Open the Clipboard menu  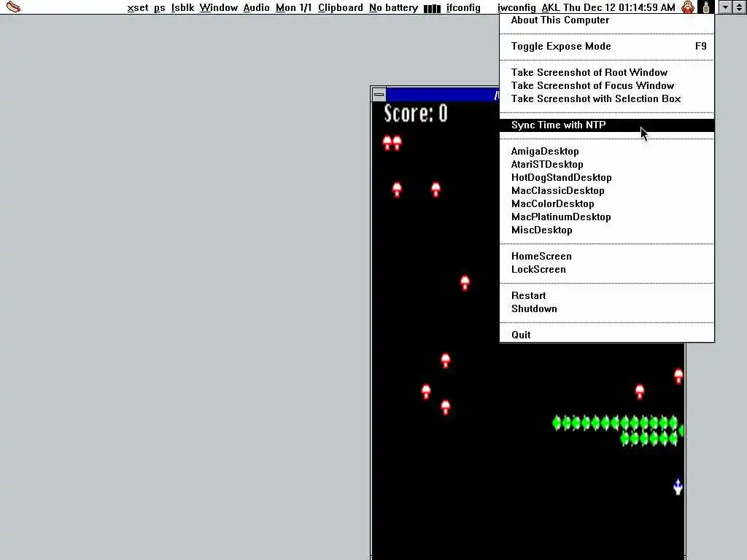pos(341,7)
